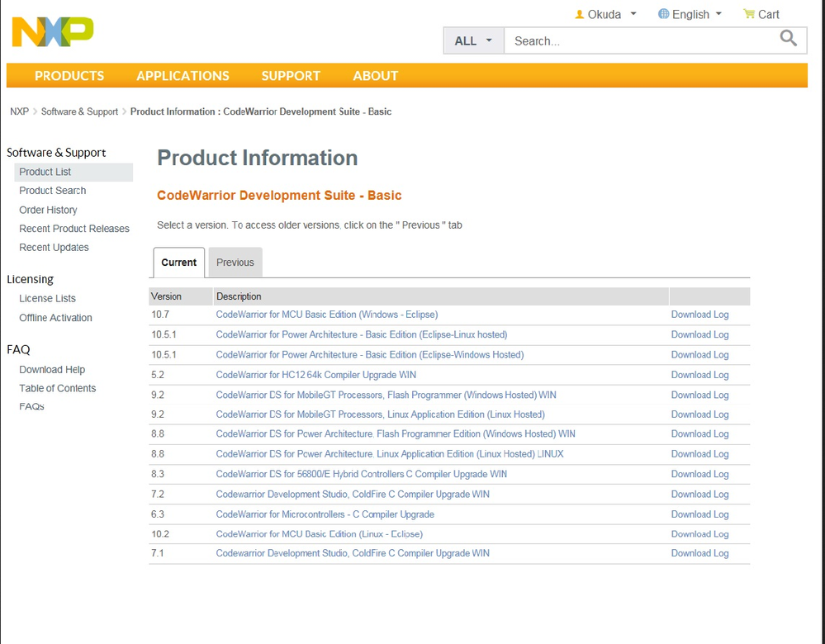This screenshot has width=825, height=644.
Task: Open the SUPPORT menu
Action: point(291,75)
